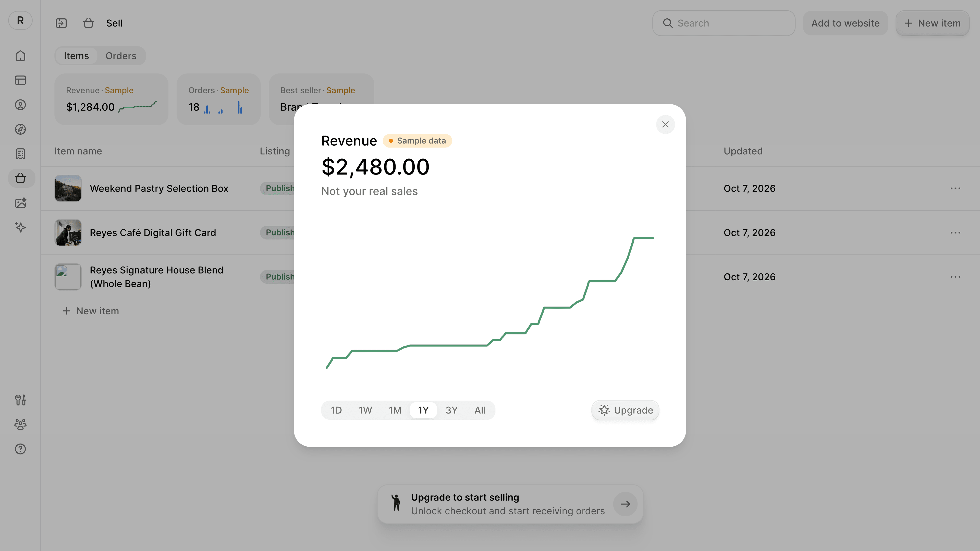Switch to the Items tab
Screen dimensions: 980x551
tap(76, 56)
